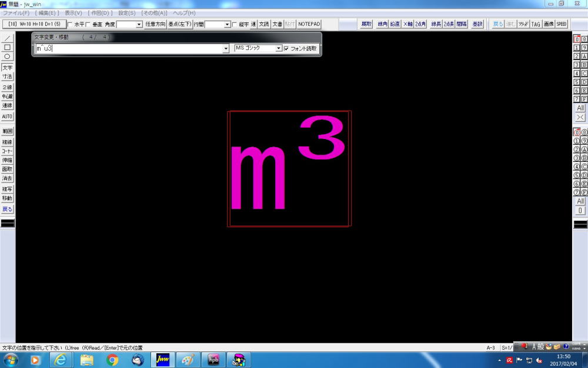Launch Google Chrome from the taskbar

pyautogui.click(x=112, y=360)
